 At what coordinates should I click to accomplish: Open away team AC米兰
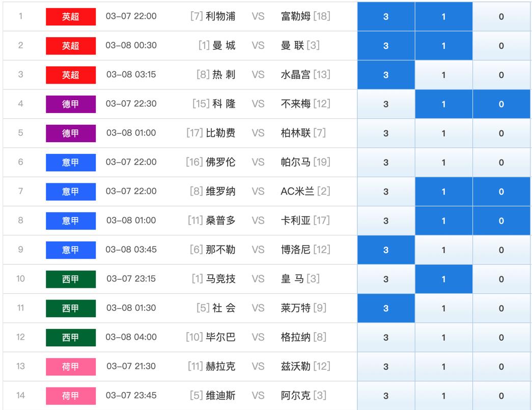tap(297, 191)
